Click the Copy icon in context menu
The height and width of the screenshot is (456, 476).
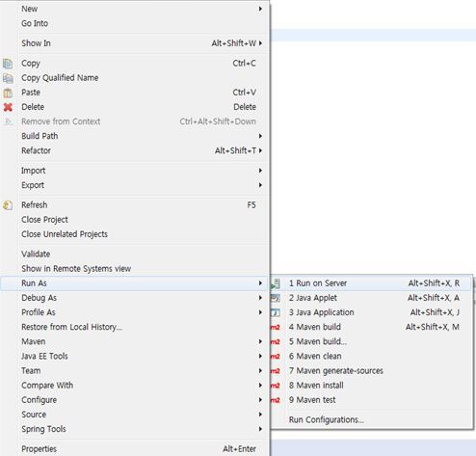coord(8,64)
